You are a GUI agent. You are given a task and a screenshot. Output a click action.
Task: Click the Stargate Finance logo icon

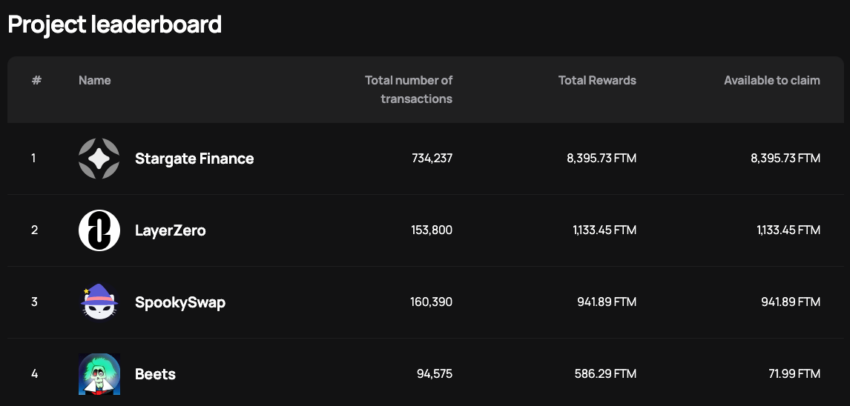coord(99,158)
